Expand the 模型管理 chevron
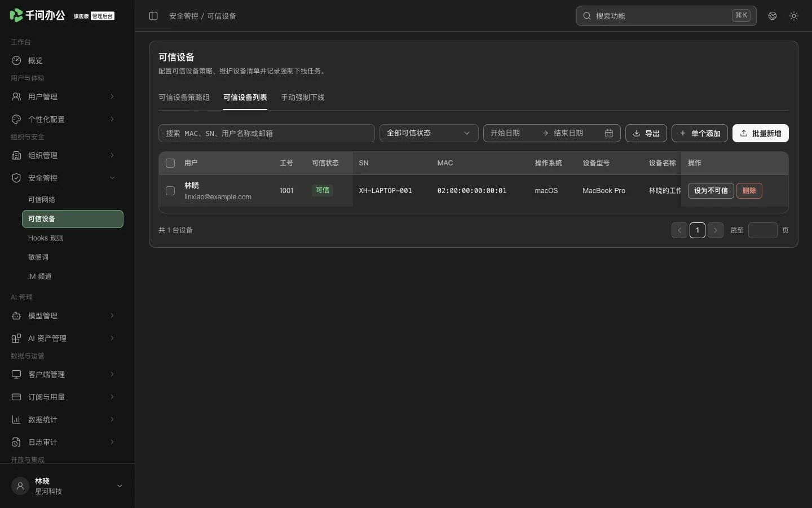 112,316
